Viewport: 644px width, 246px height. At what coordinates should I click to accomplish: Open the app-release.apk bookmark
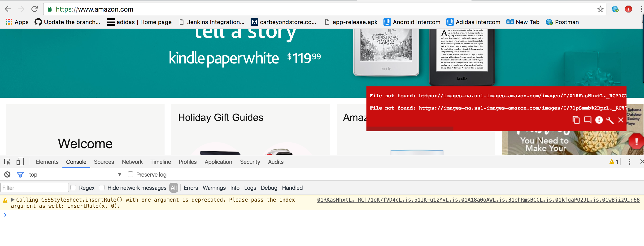pyautogui.click(x=351, y=22)
